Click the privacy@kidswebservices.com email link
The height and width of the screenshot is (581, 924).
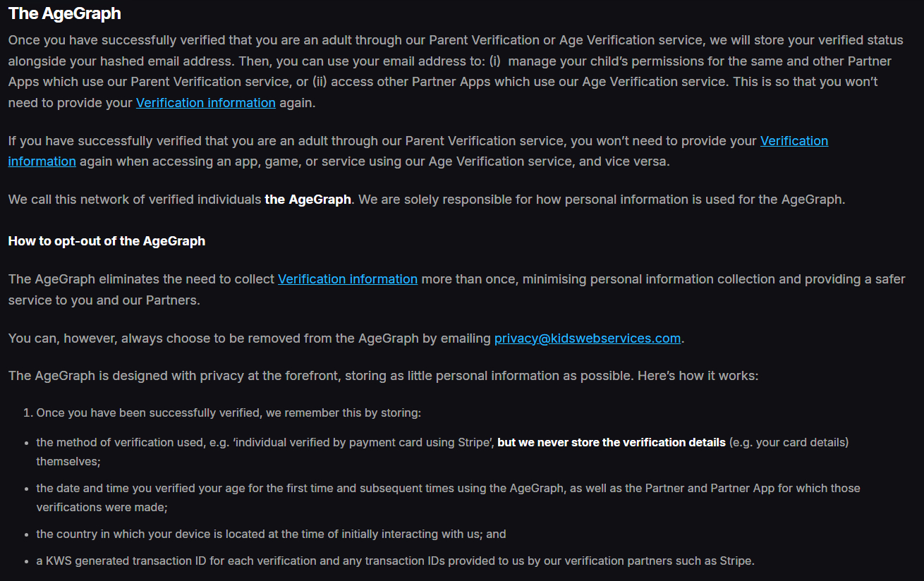pyautogui.click(x=587, y=338)
